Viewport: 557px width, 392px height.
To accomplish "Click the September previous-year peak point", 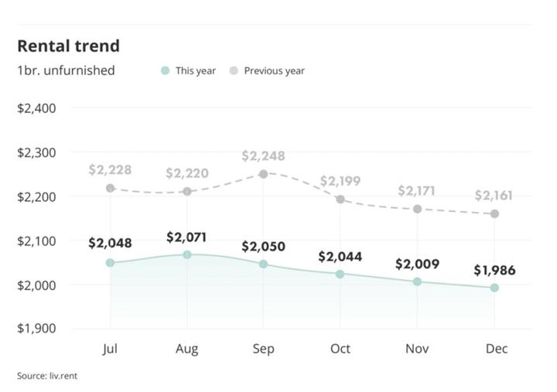I will 264,174.
